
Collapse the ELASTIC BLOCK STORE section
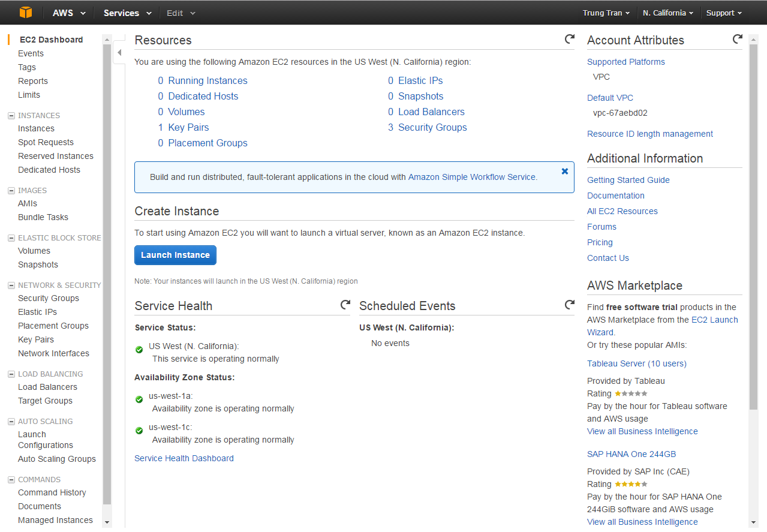(11, 238)
